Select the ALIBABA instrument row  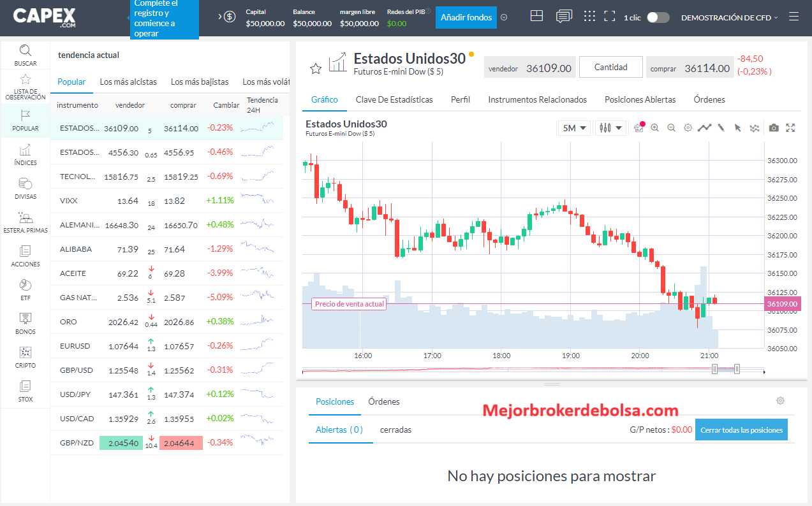coord(166,249)
